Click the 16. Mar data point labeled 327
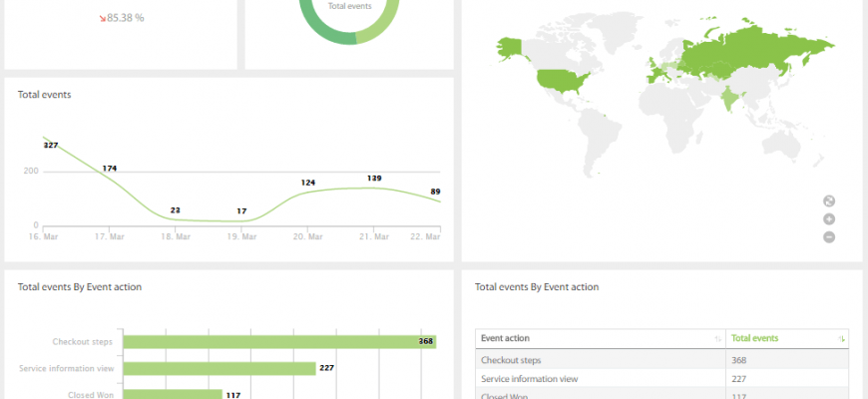 pos(45,139)
